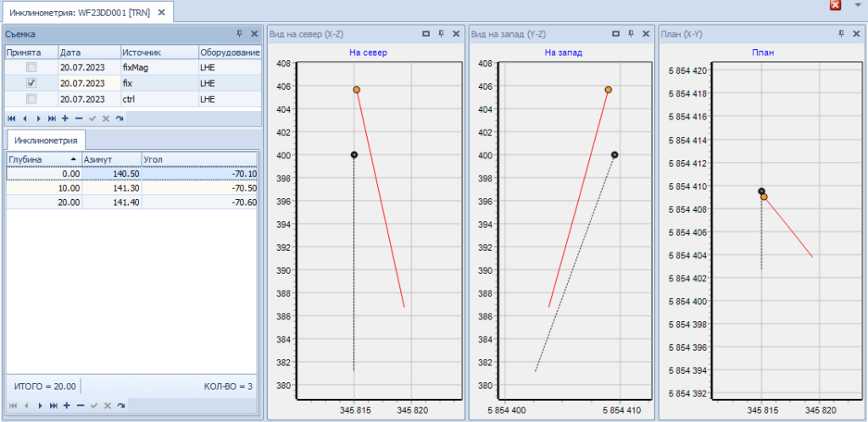Viewport: 868px width, 422px height.
Task: Delete record with minus in Съемка navigator
Action: (x=79, y=118)
